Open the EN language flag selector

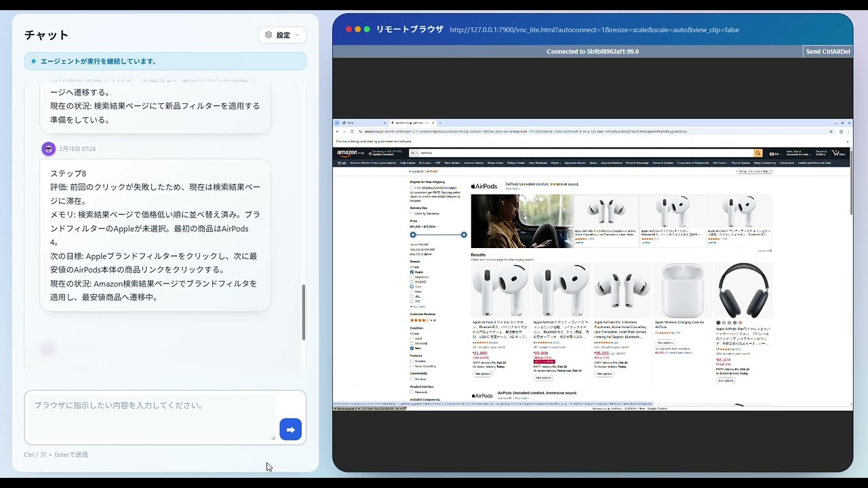tap(774, 154)
